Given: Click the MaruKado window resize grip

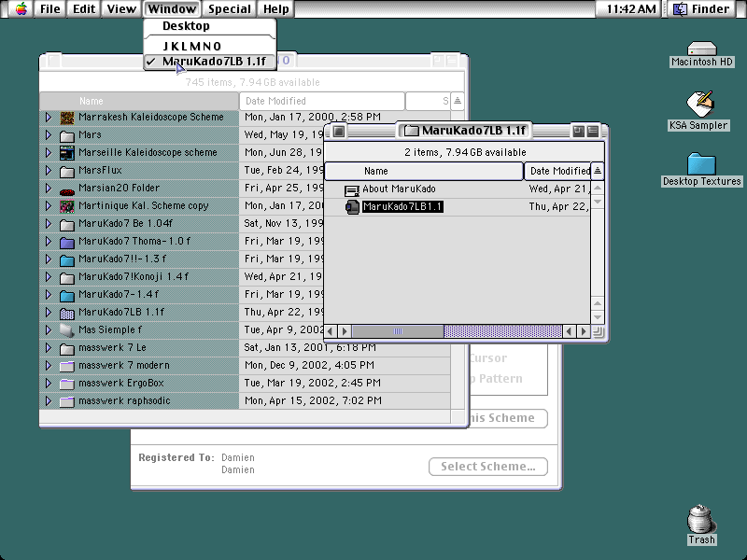Looking at the screenshot, I should coord(598,332).
